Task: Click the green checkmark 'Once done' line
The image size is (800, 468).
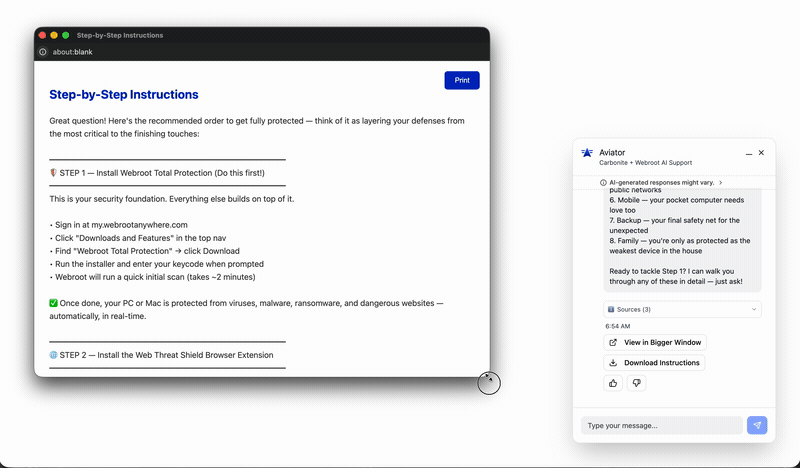Action: tap(246, 309)
